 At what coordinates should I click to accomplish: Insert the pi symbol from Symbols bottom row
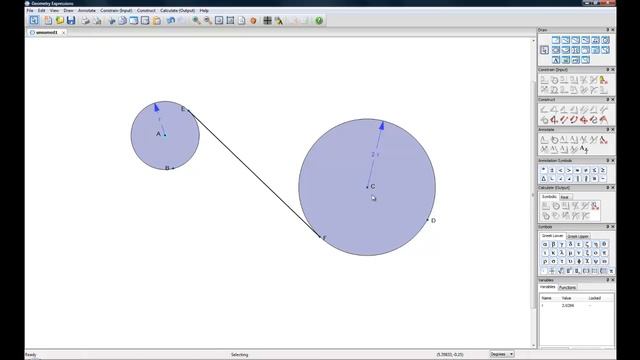[x=611, y=271]
